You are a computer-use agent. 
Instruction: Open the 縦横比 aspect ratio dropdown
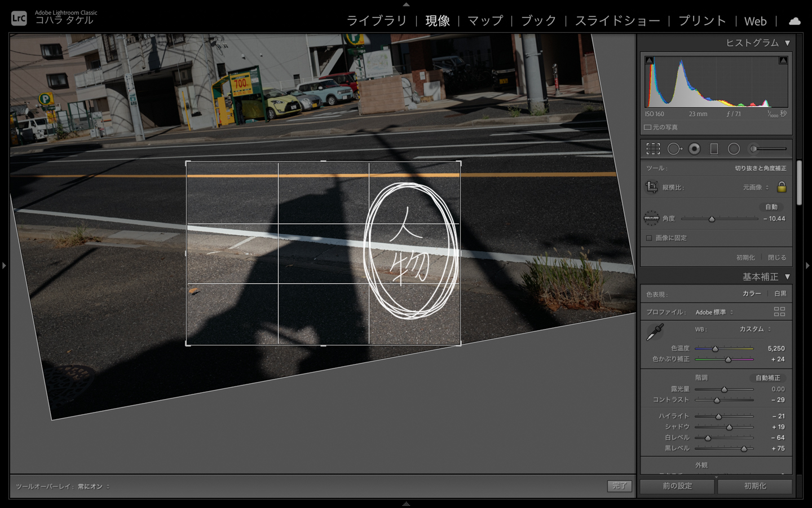pyautogui.click(x=756, y=187)
